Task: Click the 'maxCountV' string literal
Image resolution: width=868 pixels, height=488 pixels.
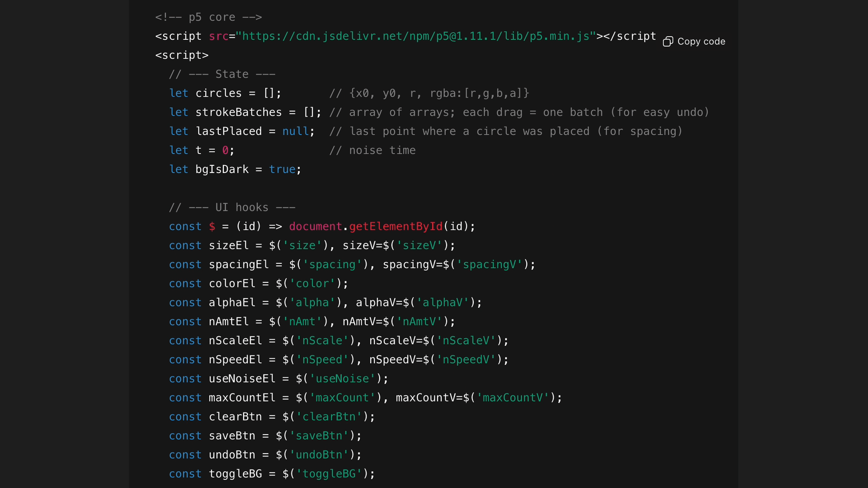Action: (513, 398)
